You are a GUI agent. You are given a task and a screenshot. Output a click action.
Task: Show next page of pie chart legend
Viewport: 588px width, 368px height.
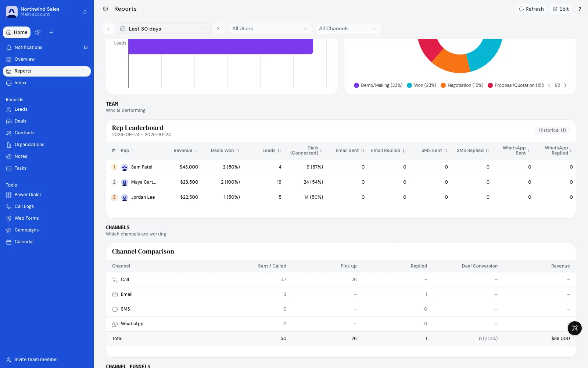[x=565, y=85]
